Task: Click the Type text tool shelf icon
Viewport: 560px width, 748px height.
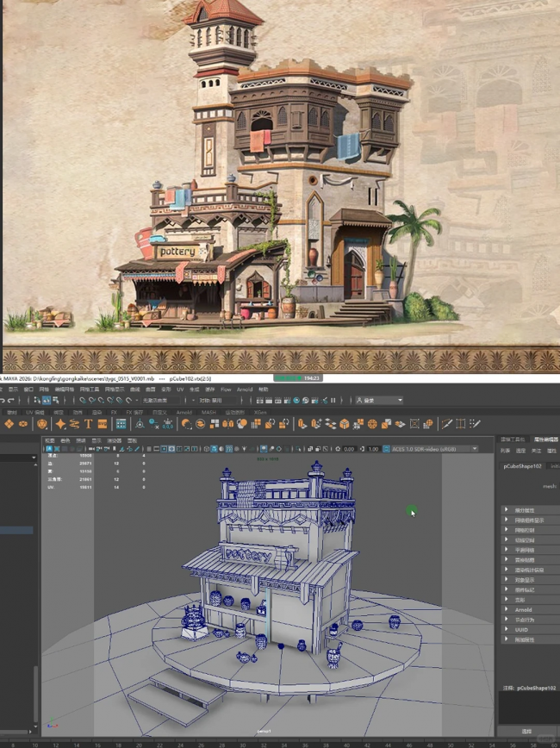Action: click(88, 424)
